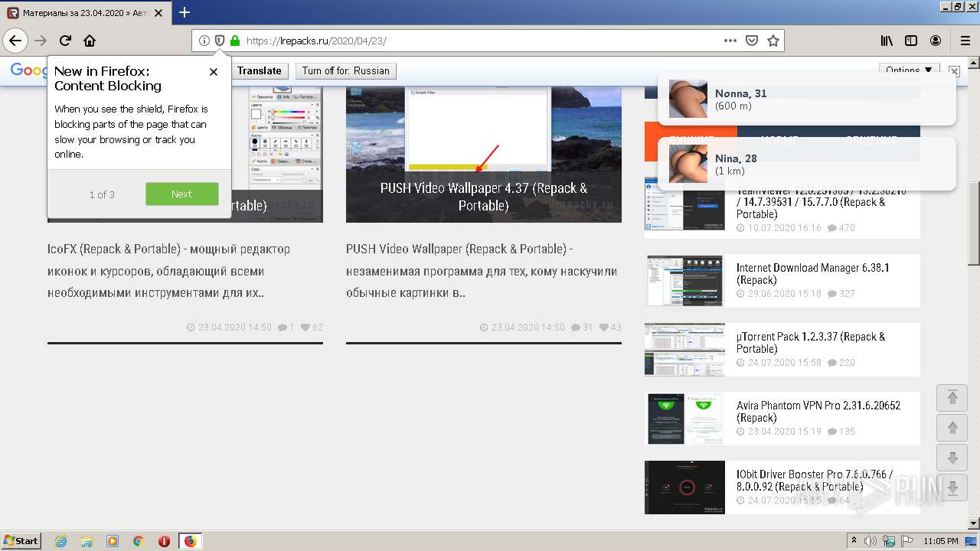Click the IcoFX article likes heart icon
This screenshot has width=980, height=551.
pyautogui.click(x=305, y=328)
